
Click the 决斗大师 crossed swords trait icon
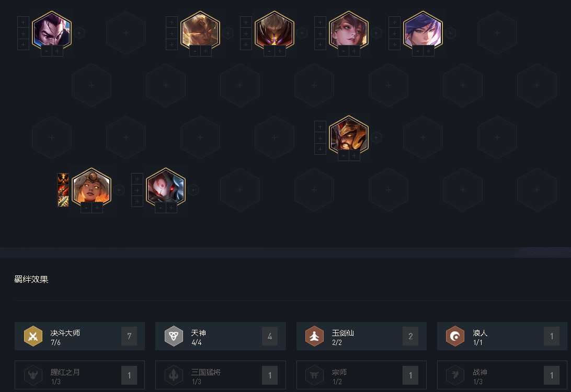click(33, 336)
